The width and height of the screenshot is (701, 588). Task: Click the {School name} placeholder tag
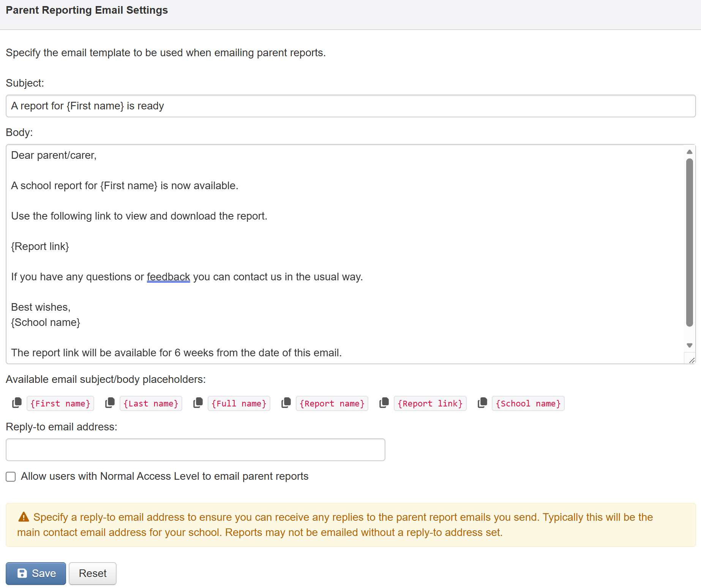(x=528, y=403)
